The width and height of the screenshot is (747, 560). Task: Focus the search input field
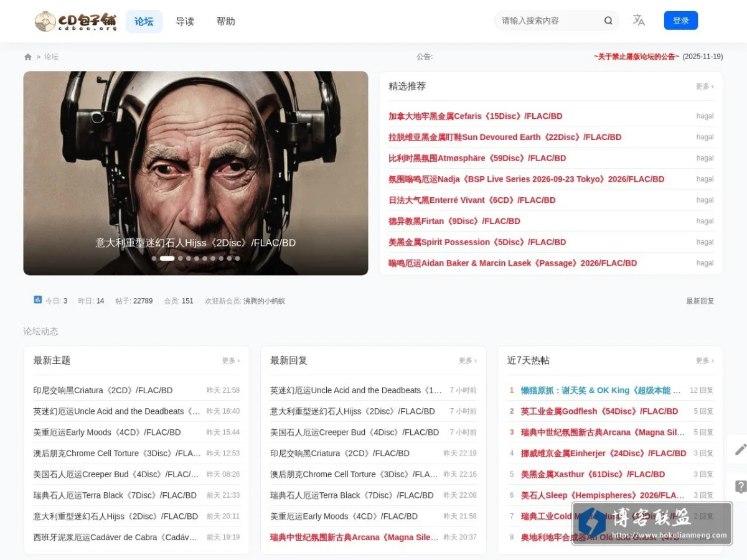[549, 21]
